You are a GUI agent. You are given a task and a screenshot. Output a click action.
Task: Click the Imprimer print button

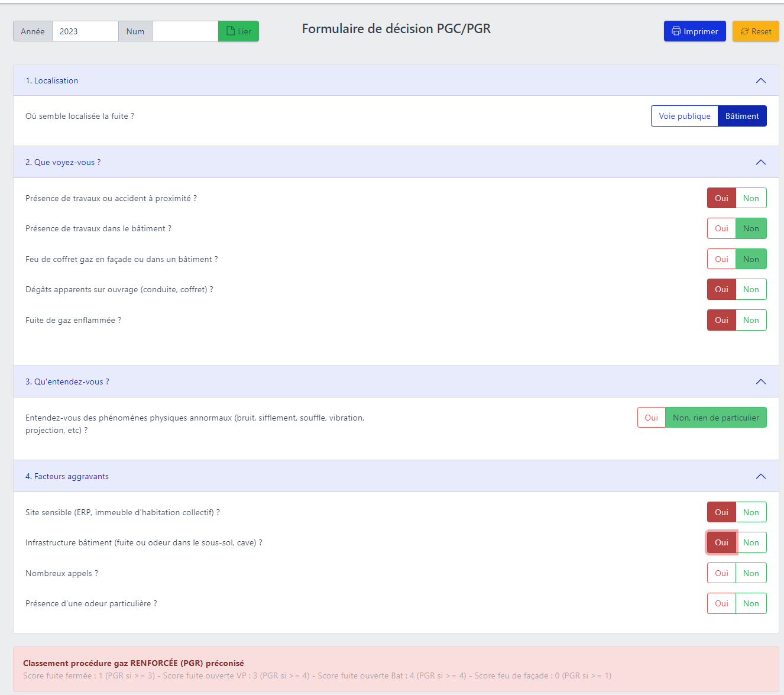[x=695, y=31]
